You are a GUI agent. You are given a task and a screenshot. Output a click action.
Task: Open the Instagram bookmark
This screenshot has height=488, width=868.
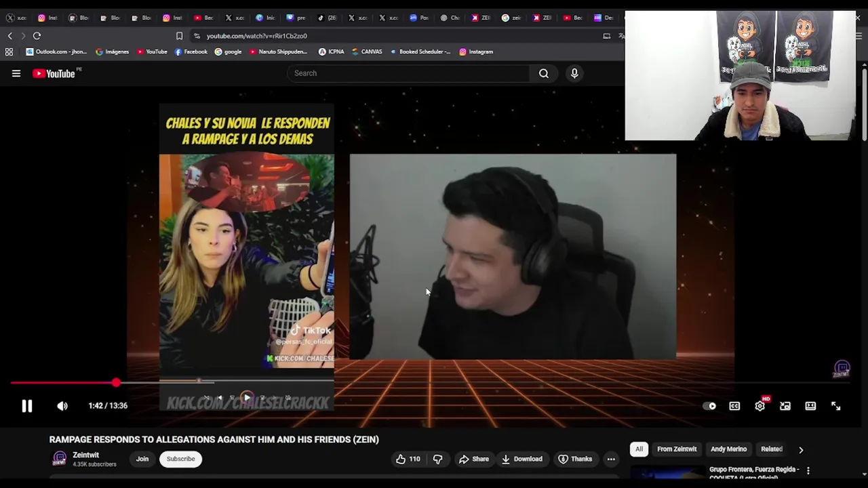[x=476, y=52]
